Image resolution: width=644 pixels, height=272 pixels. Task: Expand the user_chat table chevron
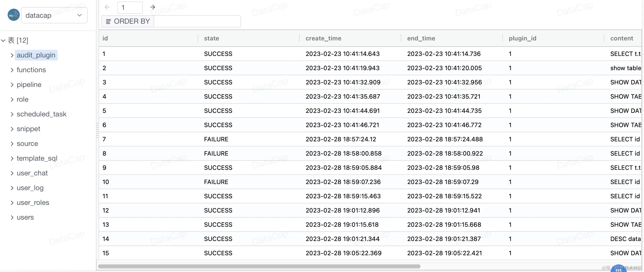tap(12, 173)
